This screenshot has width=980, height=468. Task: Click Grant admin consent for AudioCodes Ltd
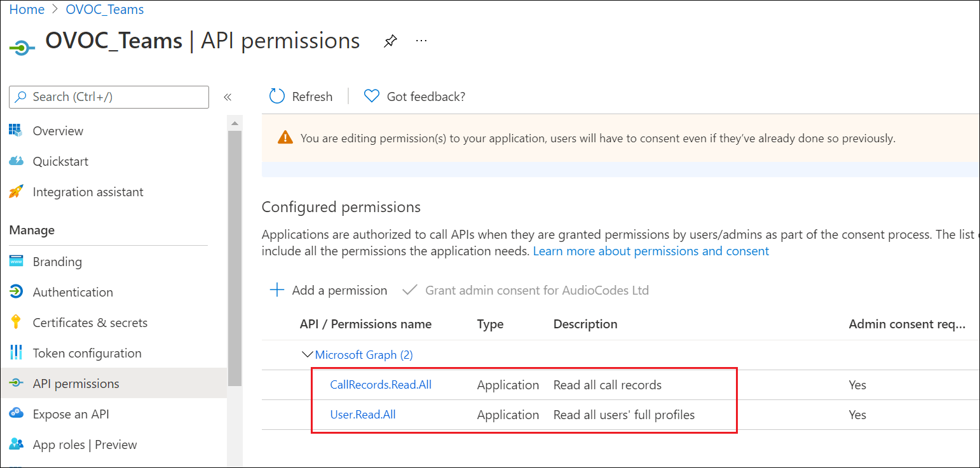[x=526, y=290]
